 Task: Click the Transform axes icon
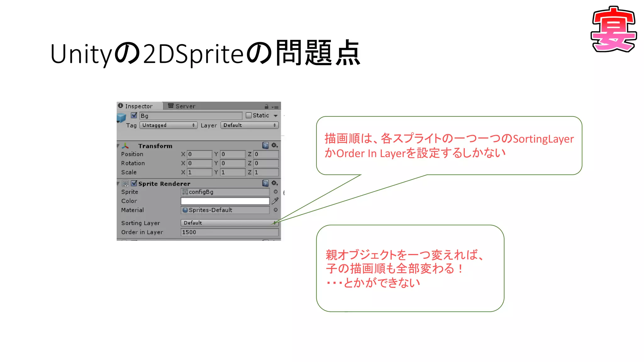click(x=125, y=146)
